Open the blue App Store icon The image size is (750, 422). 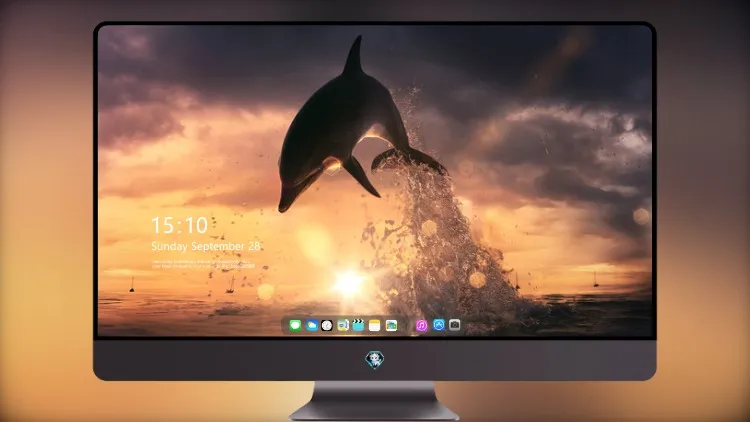click(x=439, y=325)
